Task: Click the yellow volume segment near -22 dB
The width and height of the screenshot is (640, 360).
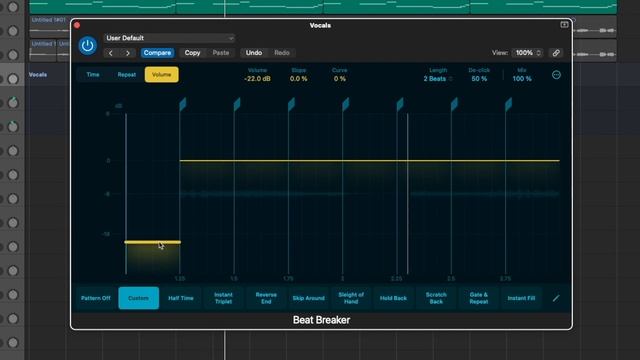Action: coord(153,242)
